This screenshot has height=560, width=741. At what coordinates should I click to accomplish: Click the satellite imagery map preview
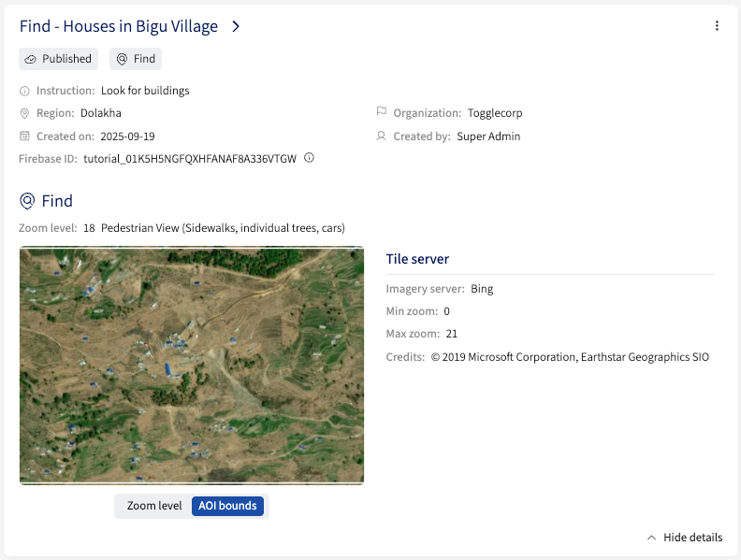[x=192, y=365]
